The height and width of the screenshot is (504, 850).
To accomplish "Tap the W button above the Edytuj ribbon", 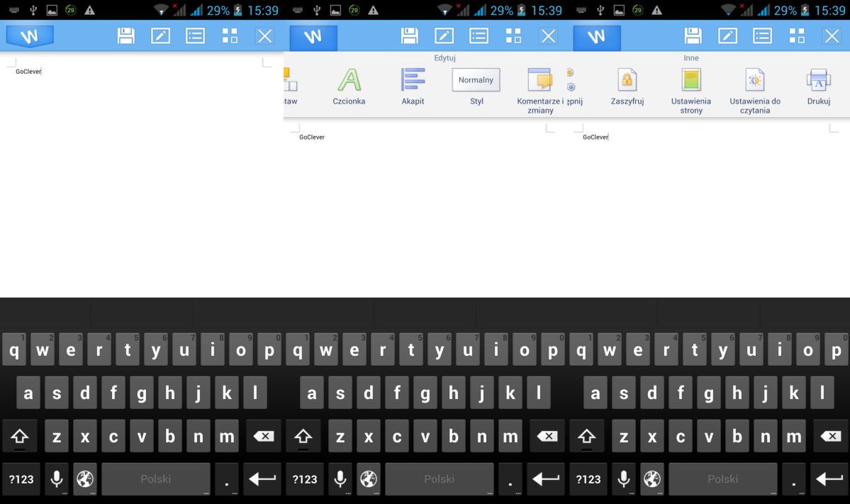I will pos(313,37).
